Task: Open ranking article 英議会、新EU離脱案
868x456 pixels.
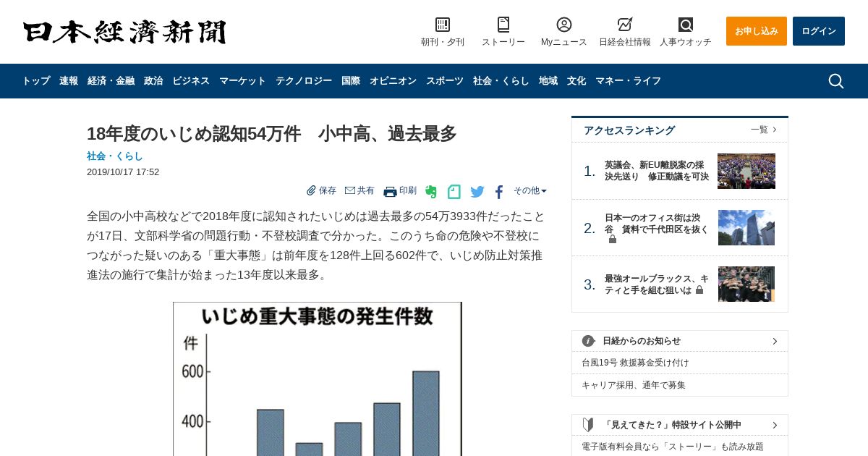Action: click(657, 171)
